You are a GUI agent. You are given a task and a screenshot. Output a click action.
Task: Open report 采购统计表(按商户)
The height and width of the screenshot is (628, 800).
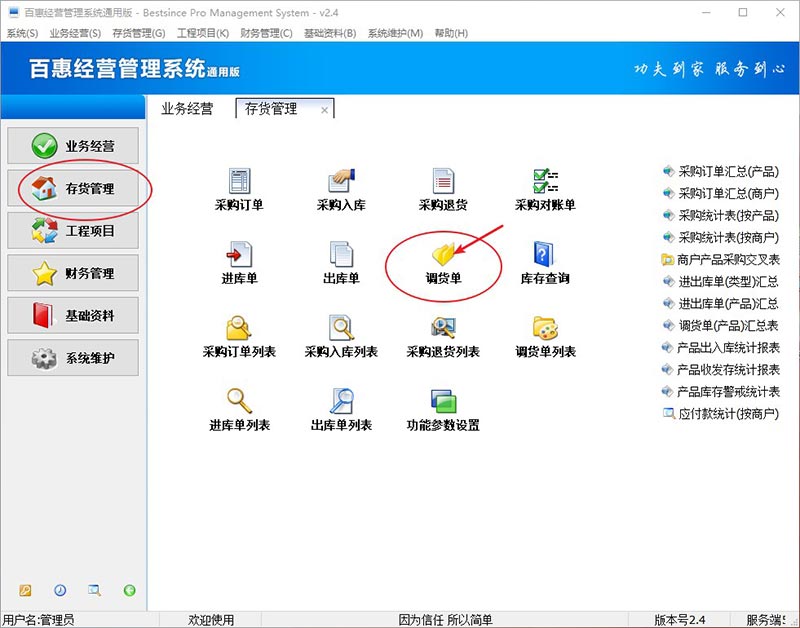click(x=721, y=237)
